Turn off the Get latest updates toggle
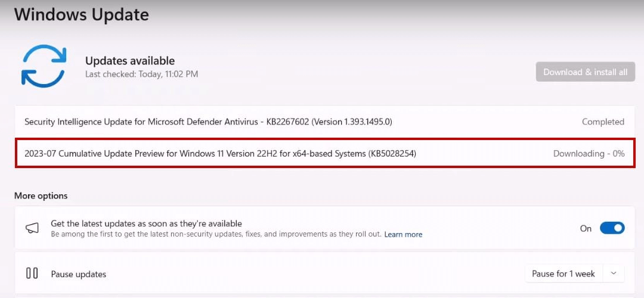This screenshot has width=644, height=298. pyautogui.click(x=612, y=228)
